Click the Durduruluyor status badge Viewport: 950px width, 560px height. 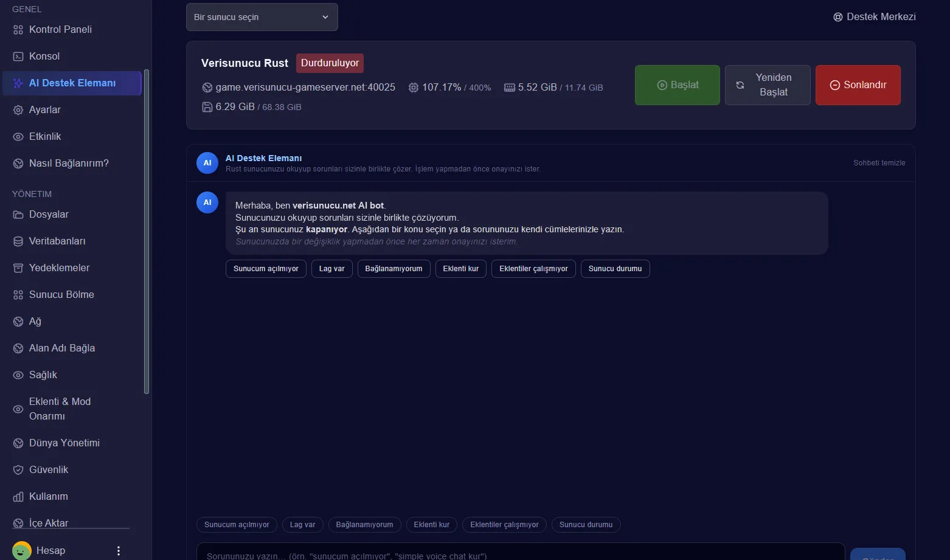click(x=330, y=63)
